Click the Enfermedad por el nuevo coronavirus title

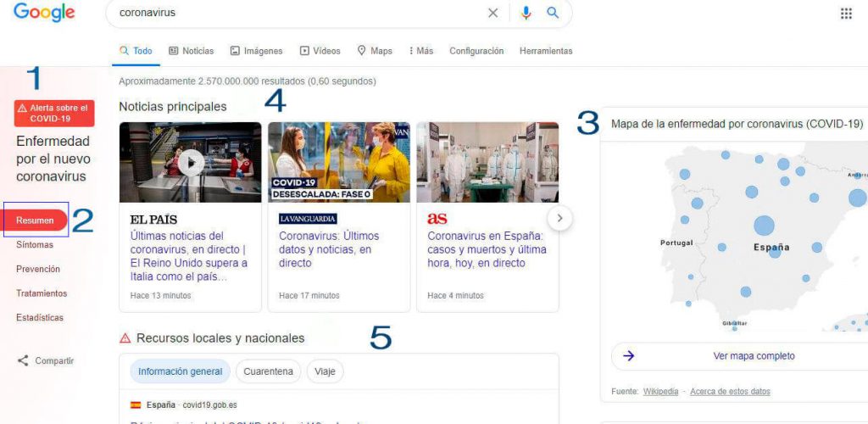(53, 159)
